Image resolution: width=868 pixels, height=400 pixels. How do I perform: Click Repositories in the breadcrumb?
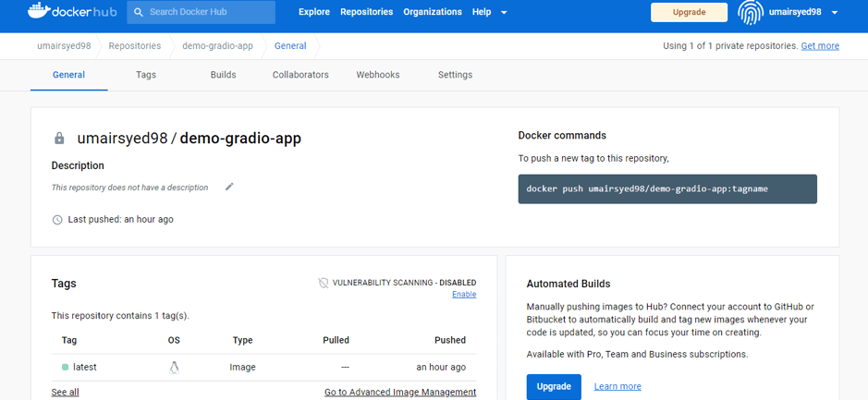(x=135, y=46)
